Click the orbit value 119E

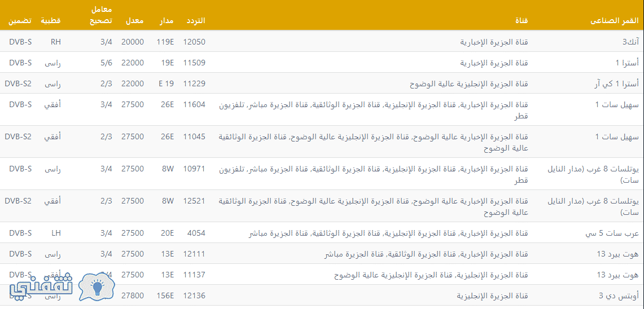[x=165, y=42]
